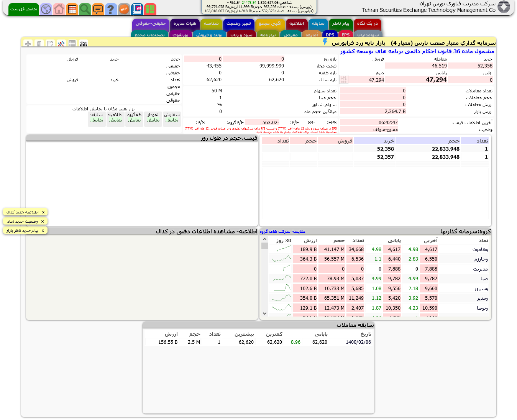Click the group list scroll-down arrow

(x=264, y=313)
